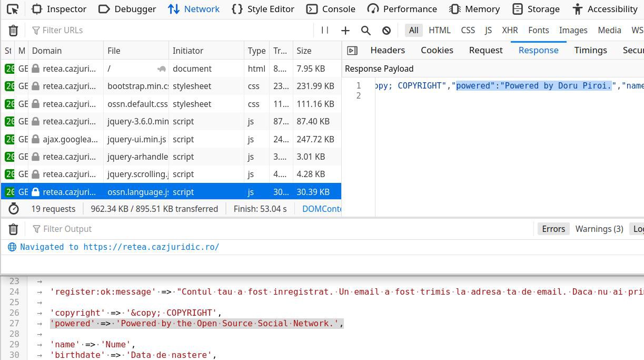This screenshot has width=644, height=360.
Task: Open the Headers tab
Action: click(x=388, y=50)
